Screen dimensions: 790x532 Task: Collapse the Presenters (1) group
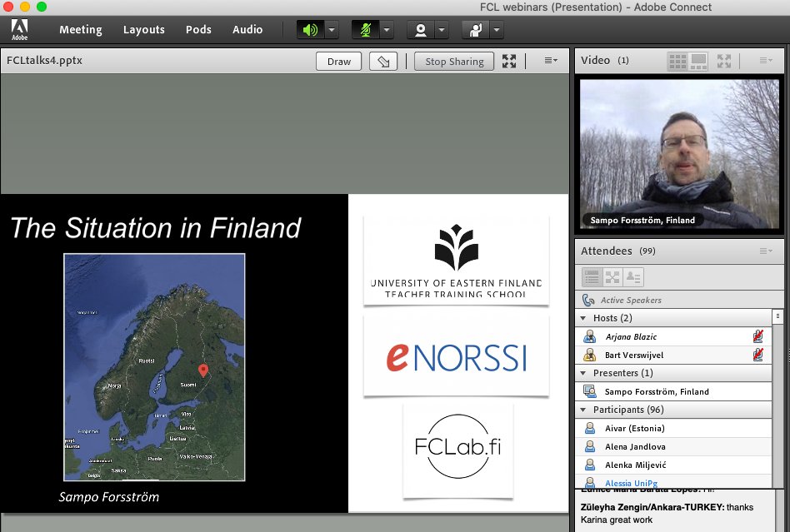pos(583,373)
